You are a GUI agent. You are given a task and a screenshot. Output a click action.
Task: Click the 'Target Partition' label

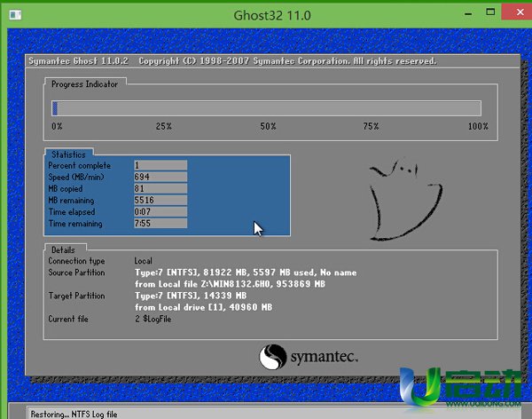[x=76, y=296]
